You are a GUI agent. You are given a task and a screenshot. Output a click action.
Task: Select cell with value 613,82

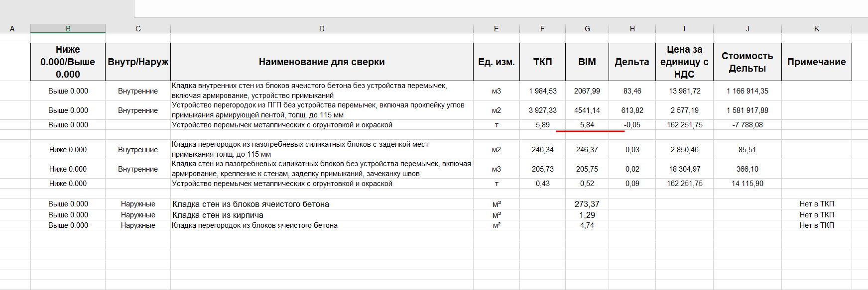[x=632, y=110]
